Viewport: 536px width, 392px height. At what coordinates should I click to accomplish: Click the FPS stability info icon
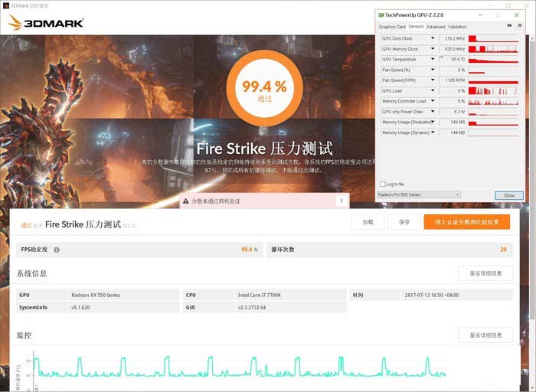(x=57, y=250)
